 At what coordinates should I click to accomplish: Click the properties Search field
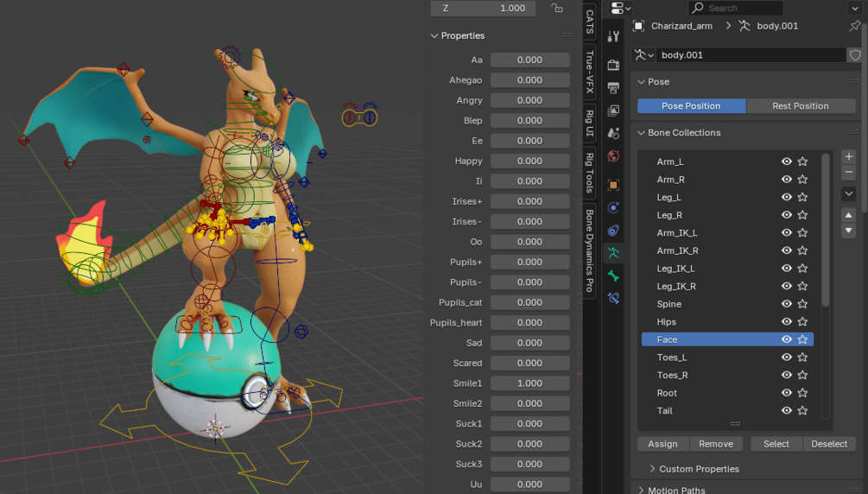click(x=736, y=8)
